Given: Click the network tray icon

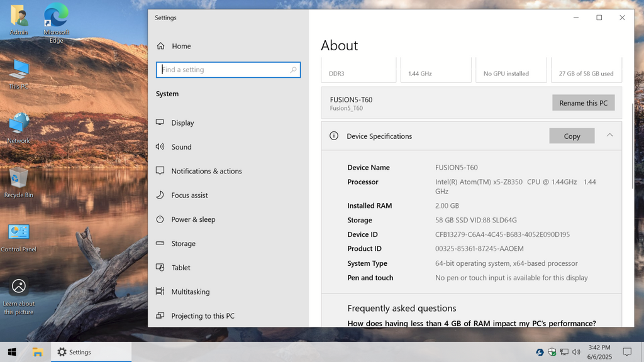Looking at the screenshot, I should tap(564, 352).
